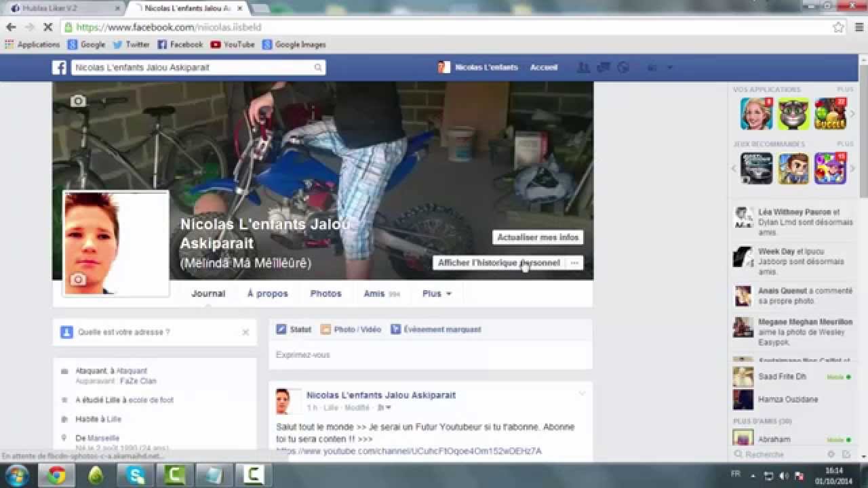Open the purple recommended game icon
Screen dimensions: 868x488
[x=830, y=168]
